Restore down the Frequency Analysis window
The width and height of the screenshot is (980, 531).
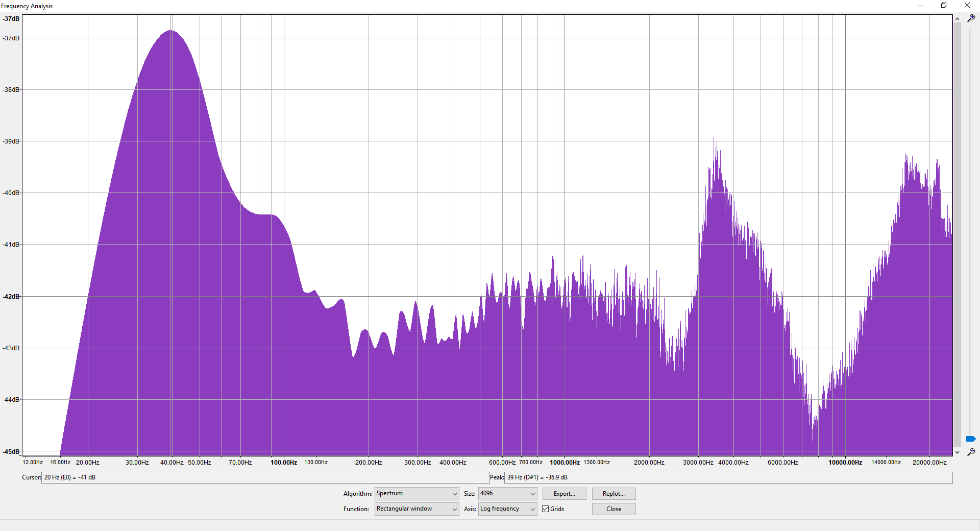coord(944,6)
